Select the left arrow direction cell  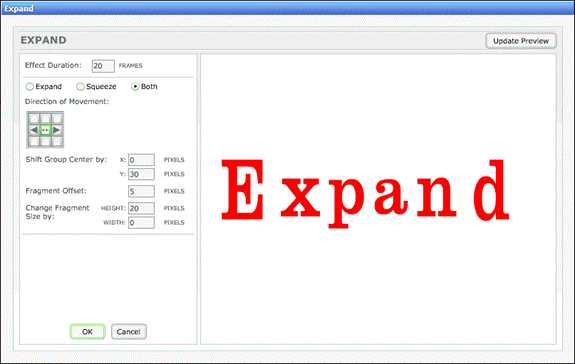click(x=34, y=130)
